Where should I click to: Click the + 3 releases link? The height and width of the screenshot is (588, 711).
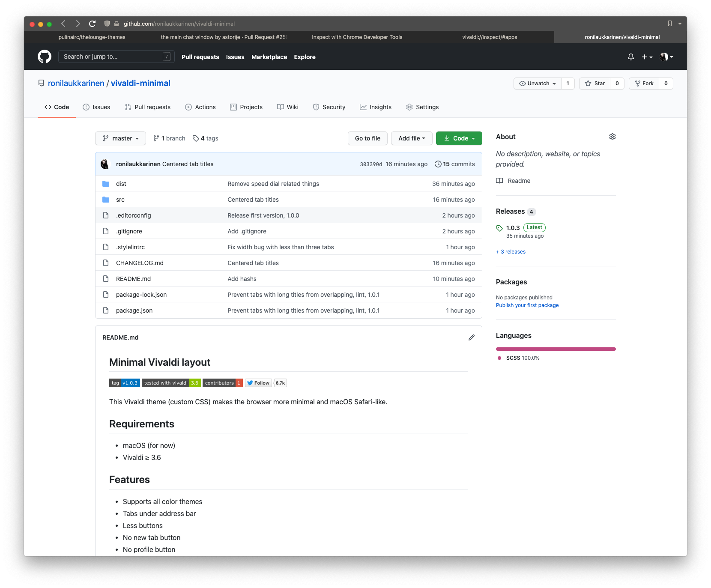tap(511, 252)
